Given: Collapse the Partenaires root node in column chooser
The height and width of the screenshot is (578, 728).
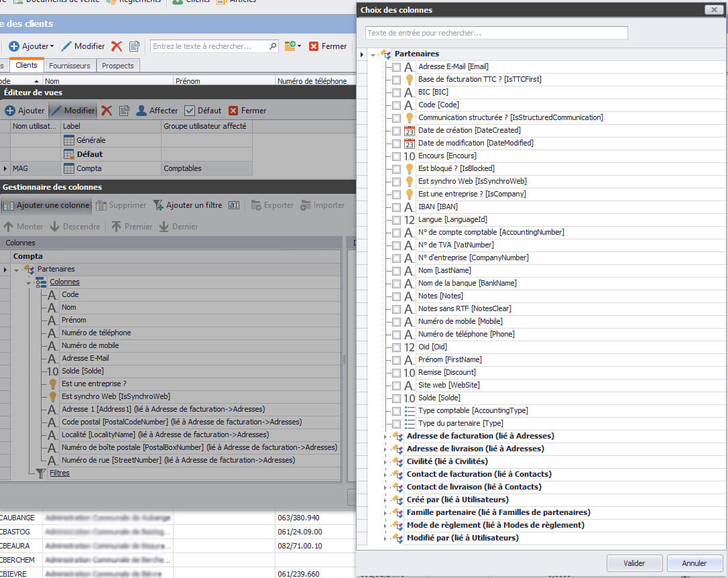Looking at the screenshot, I should (373, 54).
